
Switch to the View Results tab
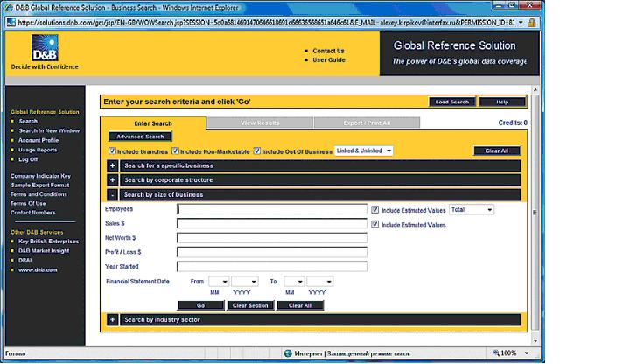(260, 122)
